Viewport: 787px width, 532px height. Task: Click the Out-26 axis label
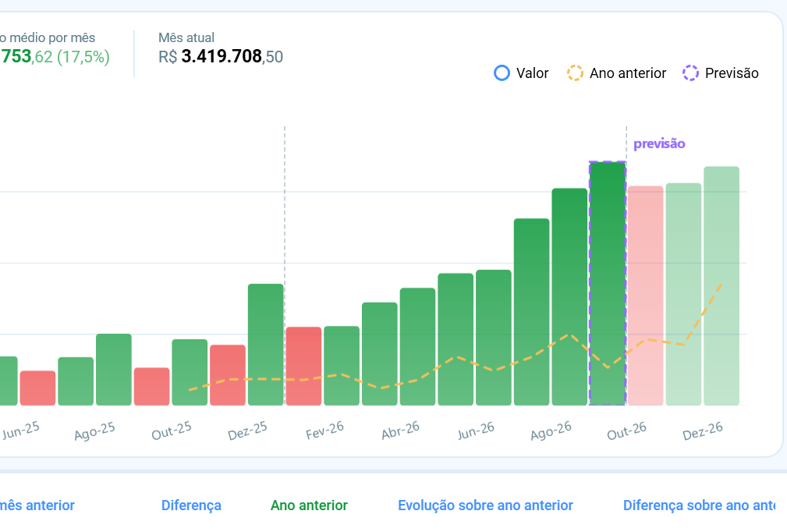[626, 431]
